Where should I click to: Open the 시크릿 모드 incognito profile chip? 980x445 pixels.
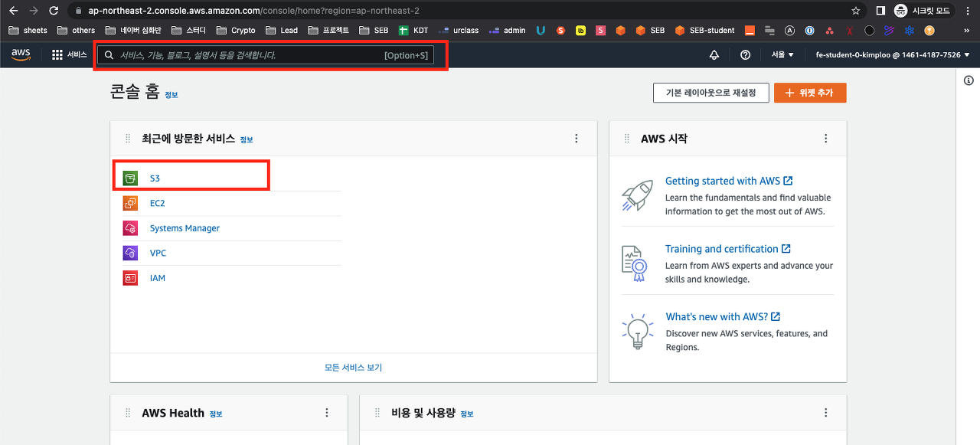(x=923, y=11)
